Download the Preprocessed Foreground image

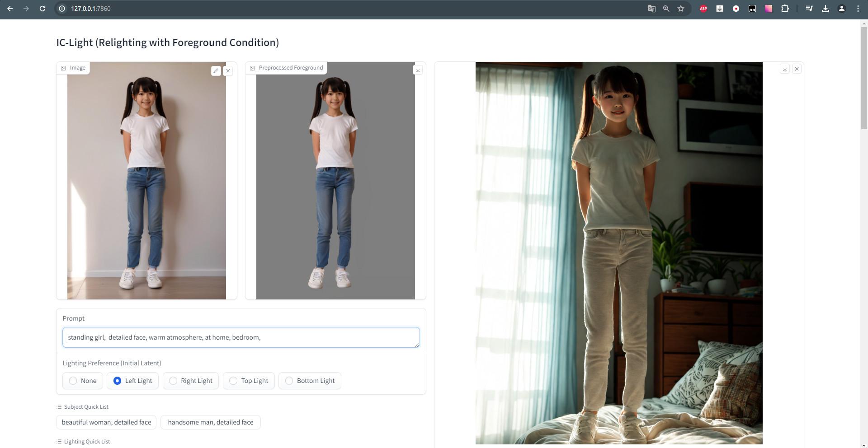point(418,70)
